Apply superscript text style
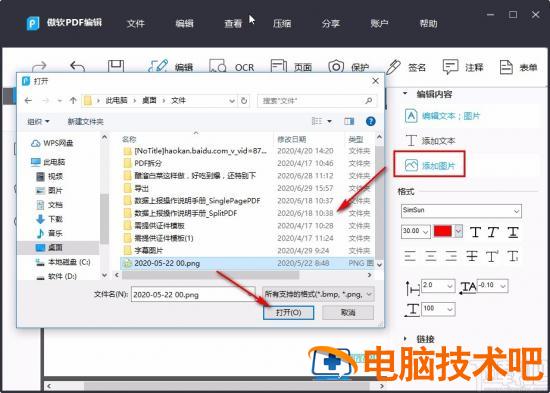Viewport: 550px width, 393px height. pyautogui.click(x=492, y=256)
